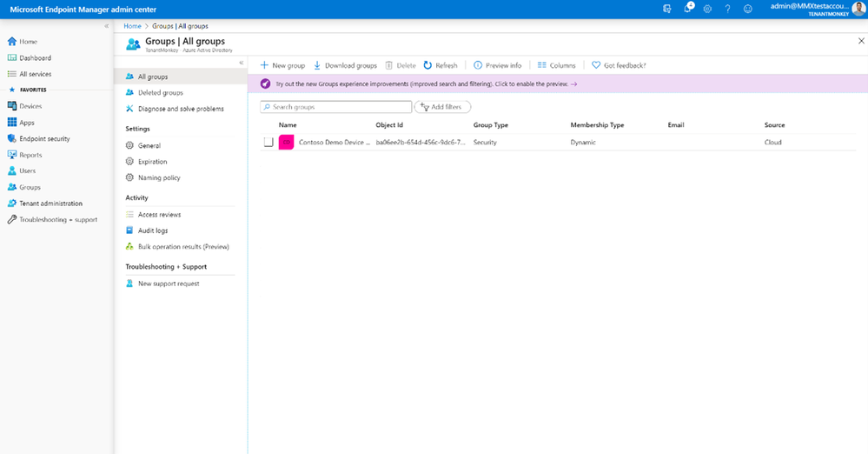Open Expiration settings
The height and width of the screenshot is (454, 868).
pos(153,162)
